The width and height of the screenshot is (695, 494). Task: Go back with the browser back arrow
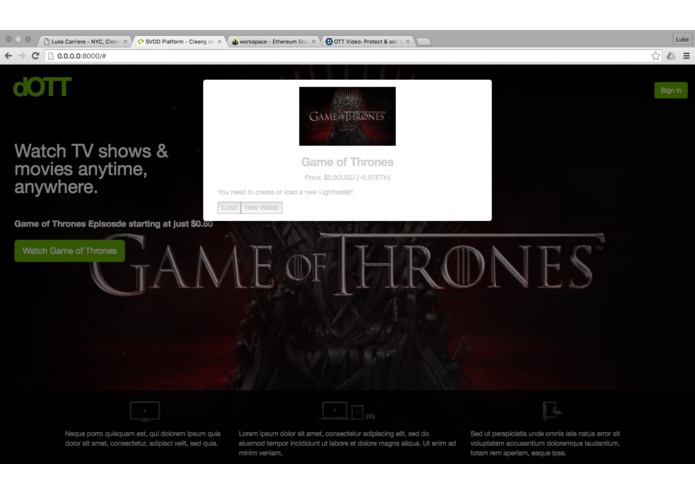coord(8,56)
